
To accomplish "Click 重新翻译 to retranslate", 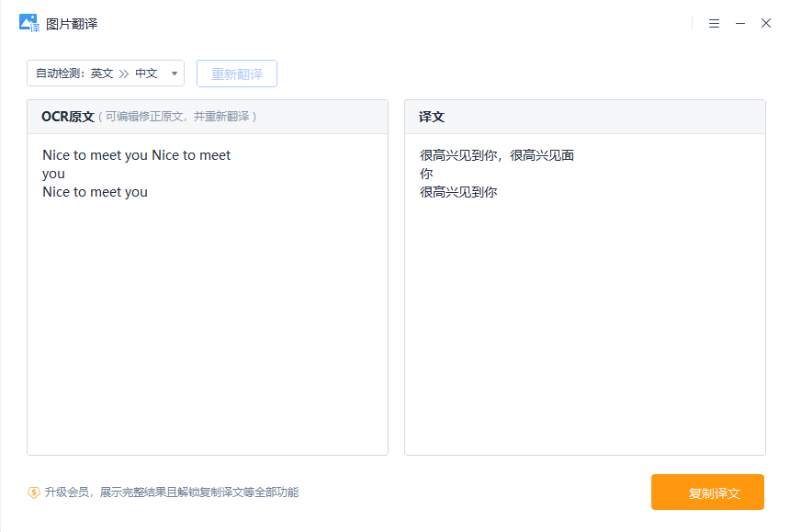I will click(236, 73).
